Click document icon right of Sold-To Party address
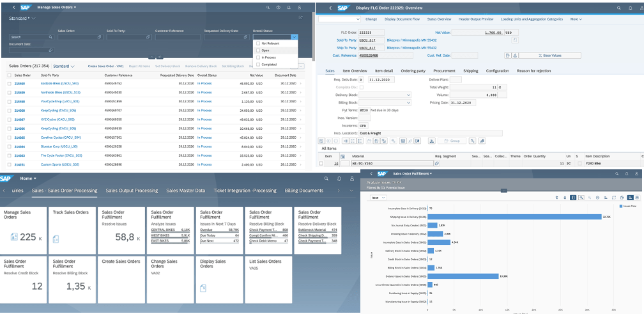 (x=515, y=40)
